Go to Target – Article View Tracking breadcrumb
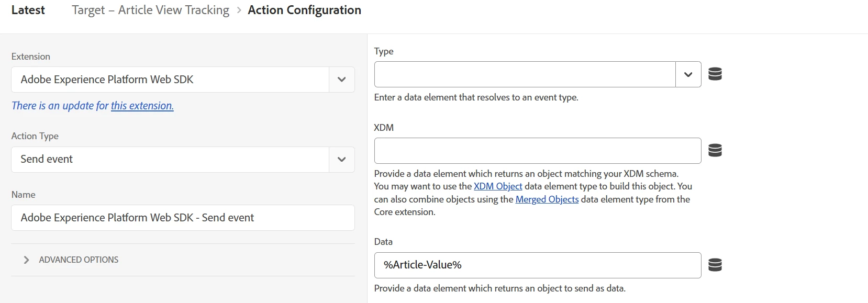Screen dimensions: 868x303 coord(150,10)
